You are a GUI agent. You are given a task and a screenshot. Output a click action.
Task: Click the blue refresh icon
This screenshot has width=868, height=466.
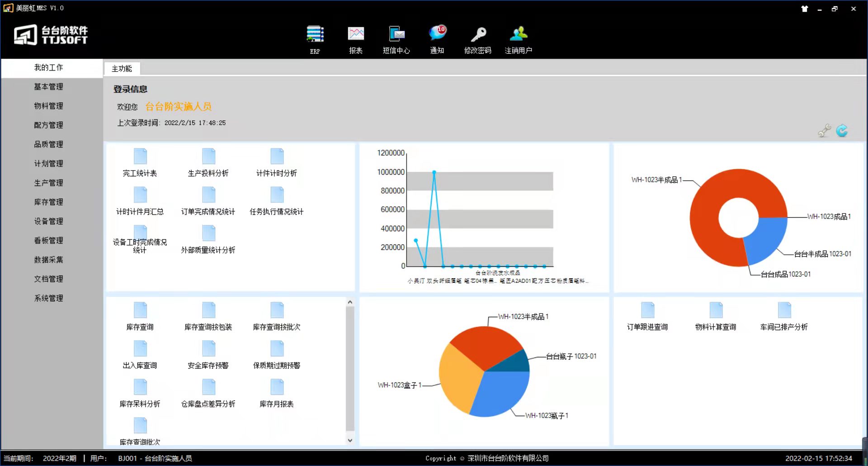tap(841, 131)
